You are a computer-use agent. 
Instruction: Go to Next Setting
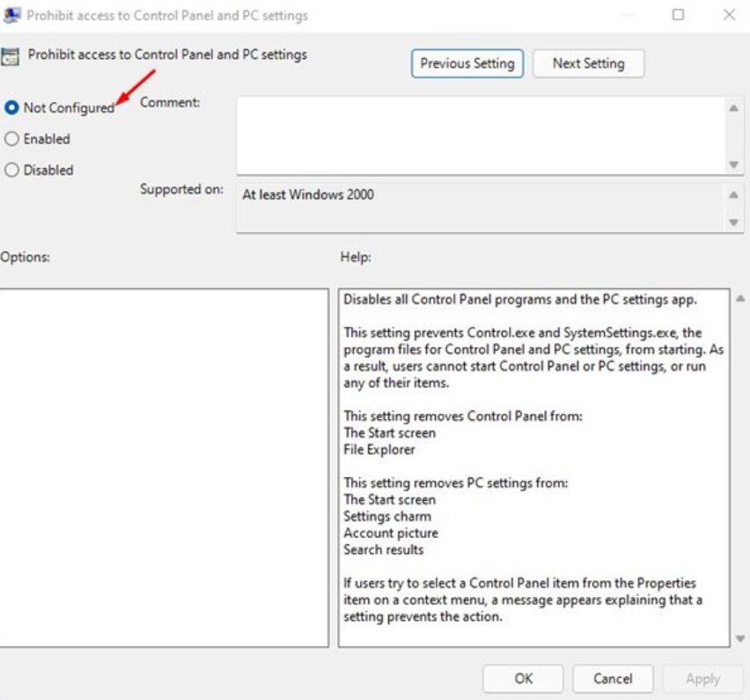588,63
